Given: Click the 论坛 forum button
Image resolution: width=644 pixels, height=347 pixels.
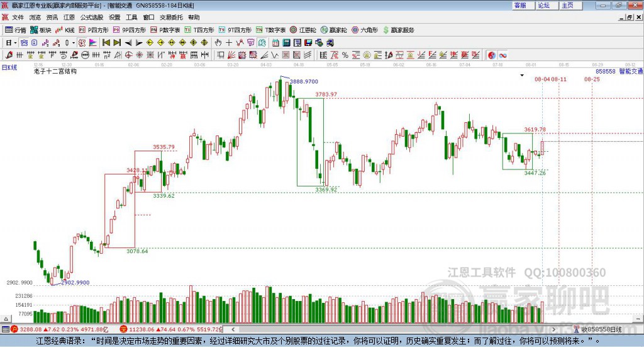Looking at the screenshot, I should click(546, 5).
